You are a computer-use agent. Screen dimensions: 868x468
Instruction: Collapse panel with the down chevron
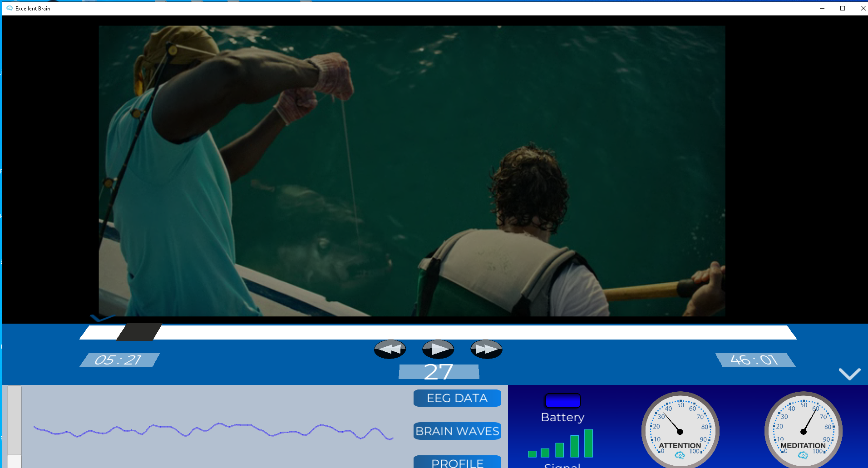(x=849, y=374)
